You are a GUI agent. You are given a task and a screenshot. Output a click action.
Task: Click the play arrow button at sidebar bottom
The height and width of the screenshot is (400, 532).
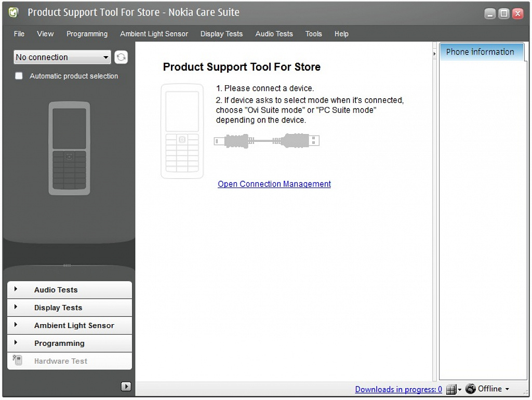[x=126, y=386]
